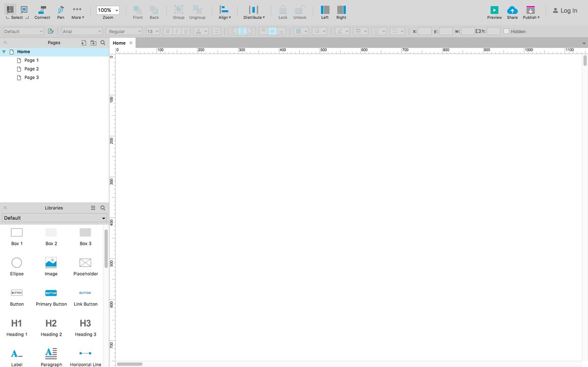Open the More tools menu
The width and height of the screenshot is (588, 367).
[x=77, y=12]
